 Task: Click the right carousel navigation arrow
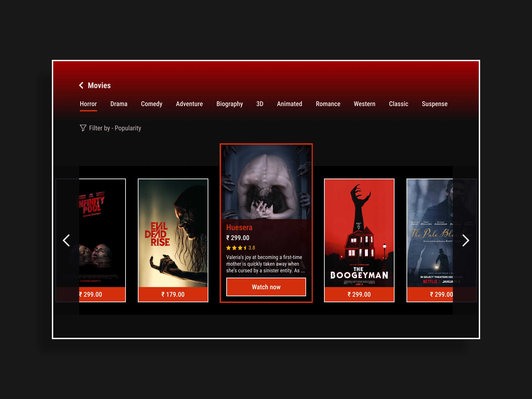click(x=466, y=240)
